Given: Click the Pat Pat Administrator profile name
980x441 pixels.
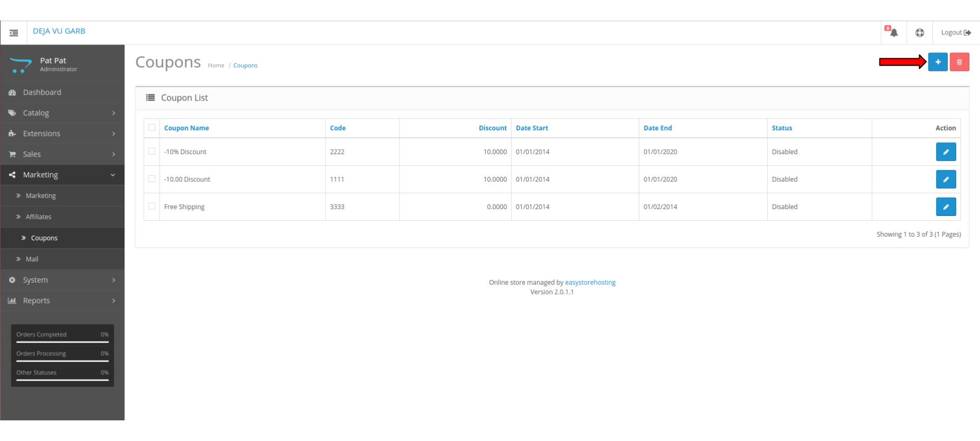Looking at the screenshot, I should tap(58, 64).
